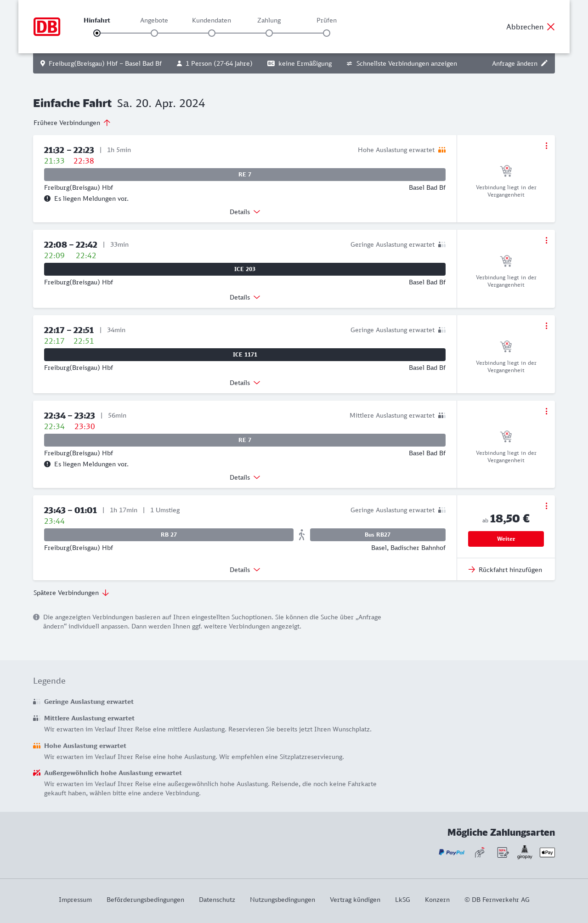Click the X icon beside Abbrechen
This screenshot has width=588, height=923.
(x=551, y=27)
